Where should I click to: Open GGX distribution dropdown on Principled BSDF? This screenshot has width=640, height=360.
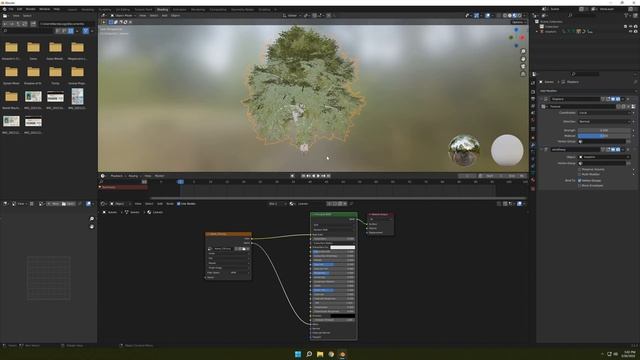click(x=333, y=225)
